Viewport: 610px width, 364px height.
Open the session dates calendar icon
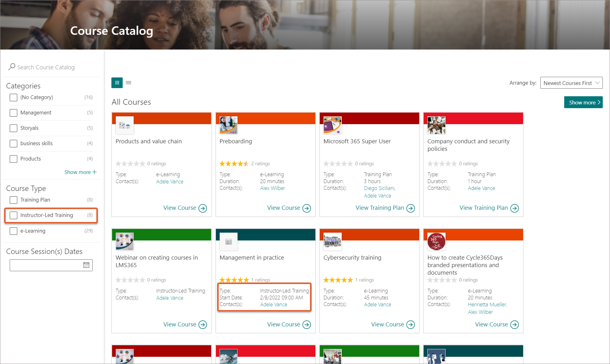[x=86, y=265]
